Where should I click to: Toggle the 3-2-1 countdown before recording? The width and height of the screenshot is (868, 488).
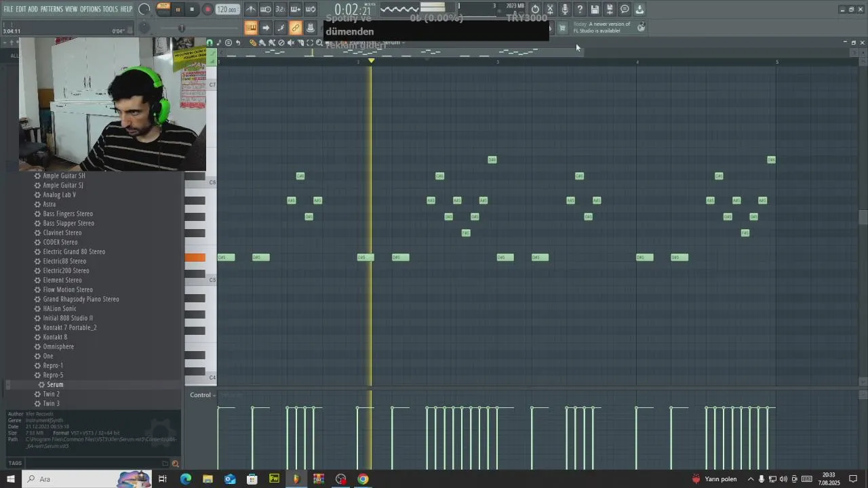[x=281, y=9]
